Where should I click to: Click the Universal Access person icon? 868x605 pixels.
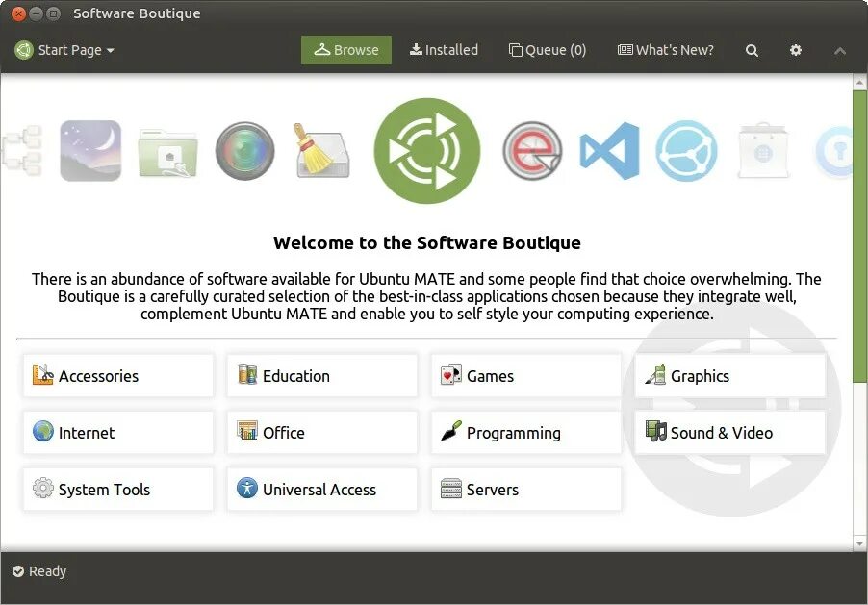pyautogui.click(x=247, y=489)
